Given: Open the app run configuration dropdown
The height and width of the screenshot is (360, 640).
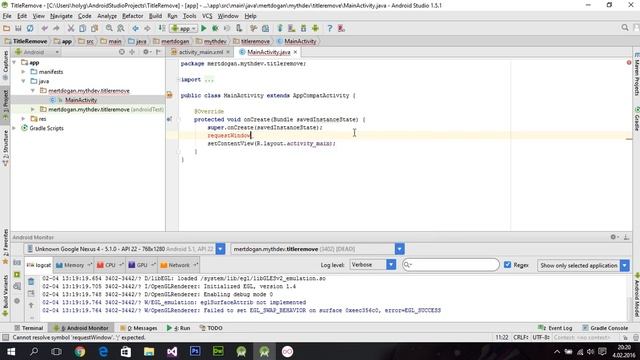Looking at the screenshot, I should pyautogui.click(x=184, y=28).
